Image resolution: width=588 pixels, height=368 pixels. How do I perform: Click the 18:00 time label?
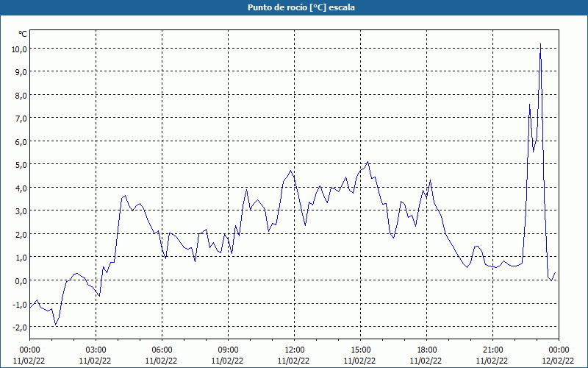[427, 350]
